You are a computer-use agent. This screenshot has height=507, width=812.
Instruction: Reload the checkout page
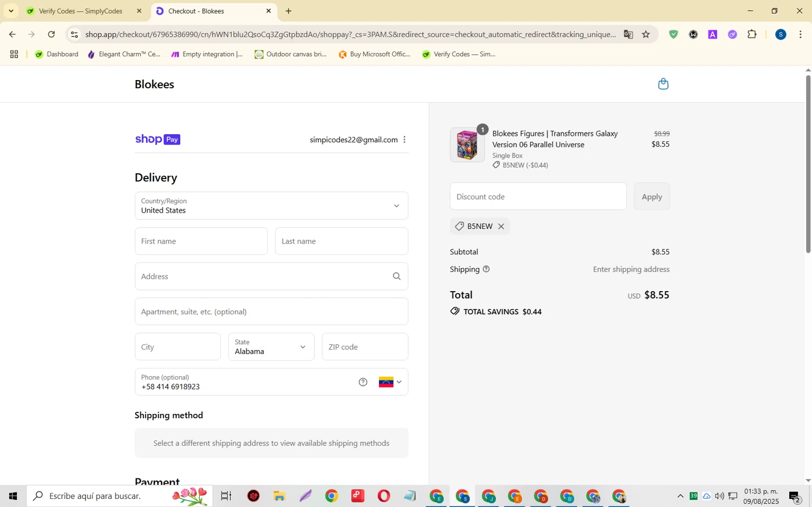tap(51, 34)
